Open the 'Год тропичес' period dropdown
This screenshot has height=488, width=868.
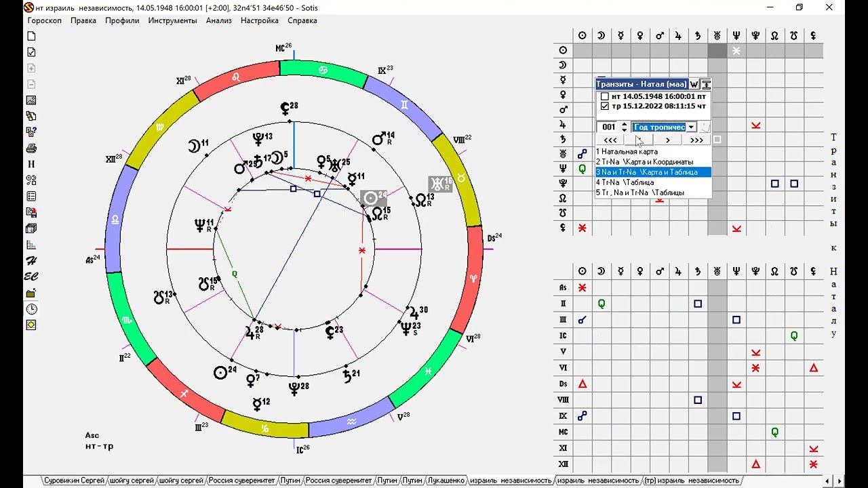point(691,127)
